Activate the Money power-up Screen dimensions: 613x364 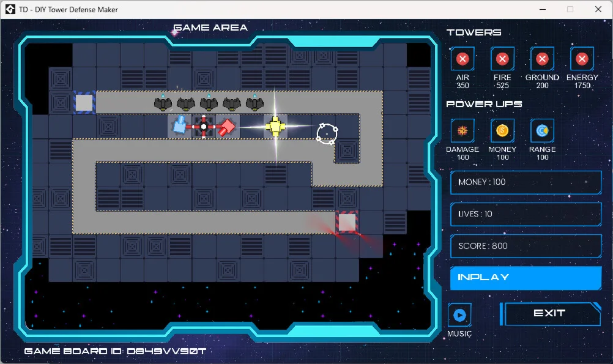[x=502, y=130]
